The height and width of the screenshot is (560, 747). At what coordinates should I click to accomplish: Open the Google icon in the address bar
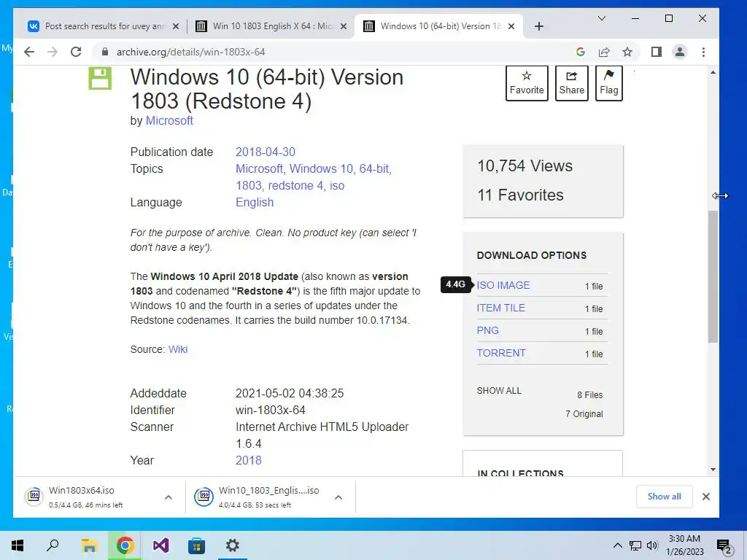(580, 52)
